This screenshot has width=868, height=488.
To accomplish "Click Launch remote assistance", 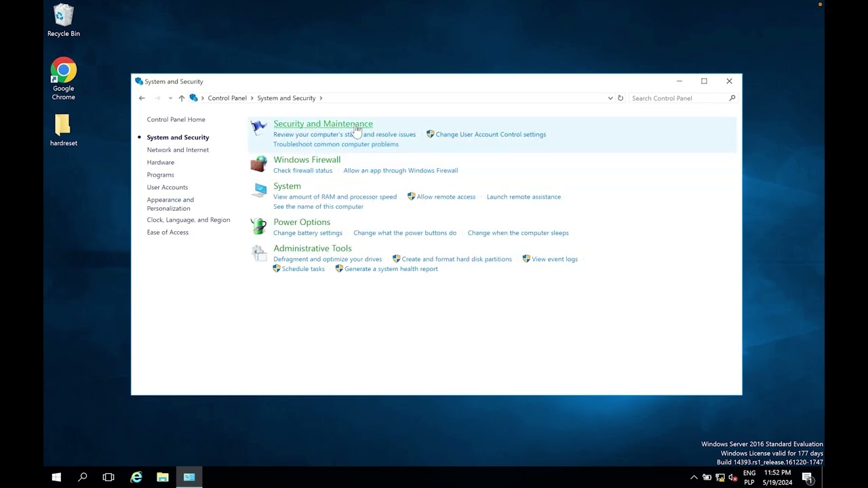I will (x=524, y=197).
